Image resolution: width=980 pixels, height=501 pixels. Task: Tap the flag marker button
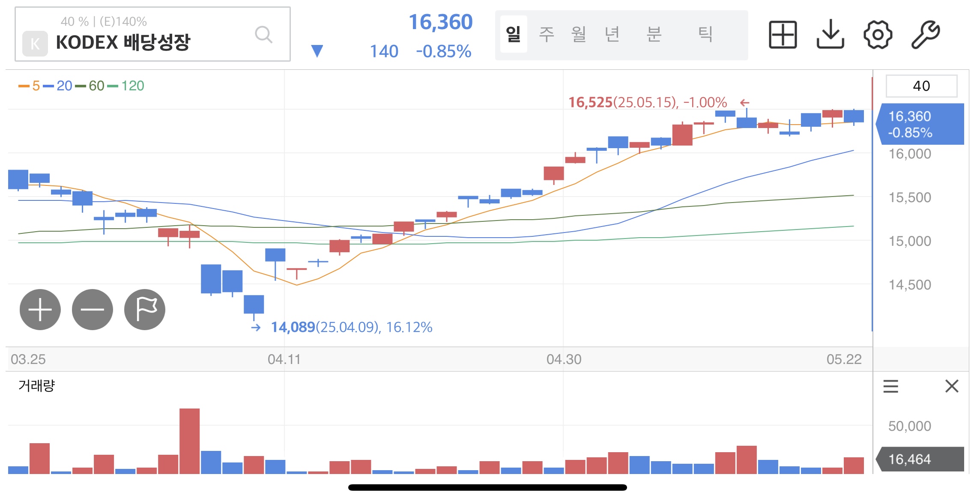(x=145, y=310)
